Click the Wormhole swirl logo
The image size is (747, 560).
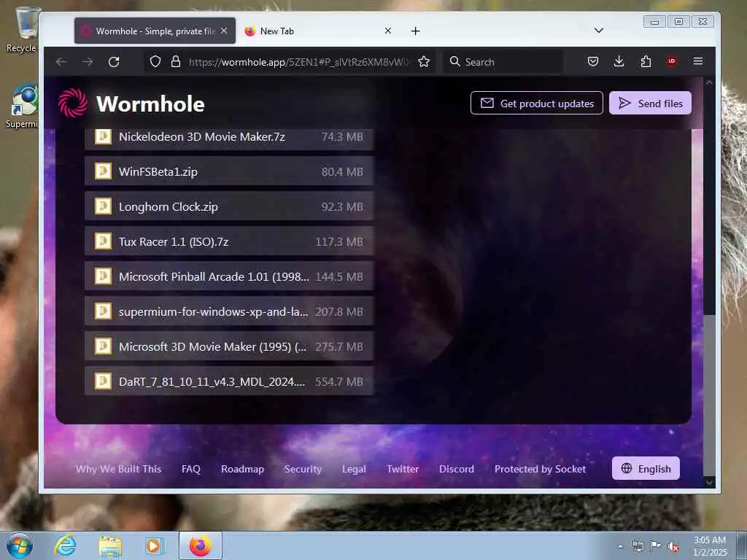[73, 103]
